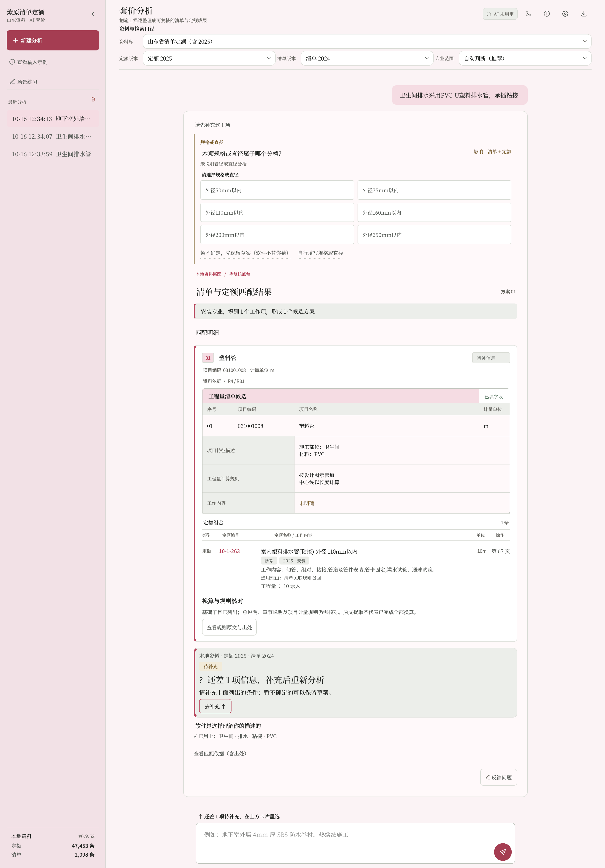Click the 去补充 button
Screen dimensions: 605x868
(x=215, y=707)
